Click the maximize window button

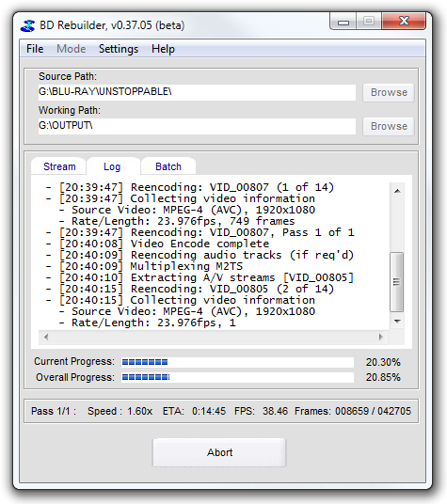[369, 22]
